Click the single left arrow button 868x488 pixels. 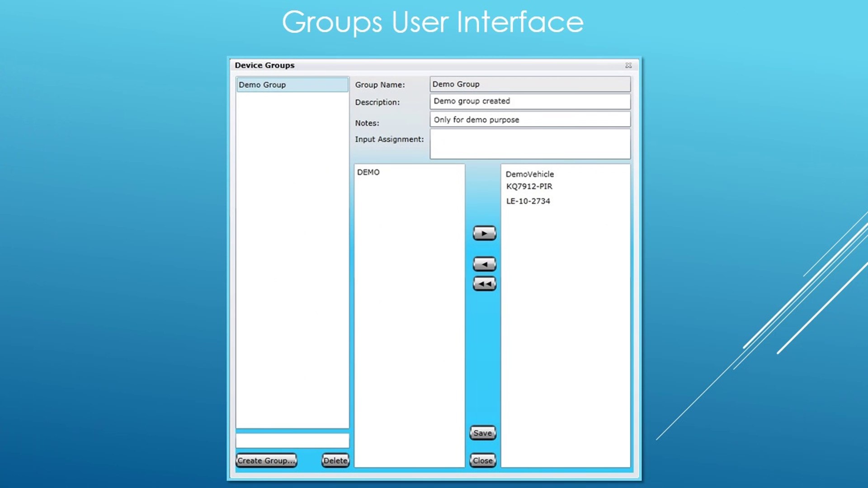pos(484,264)
